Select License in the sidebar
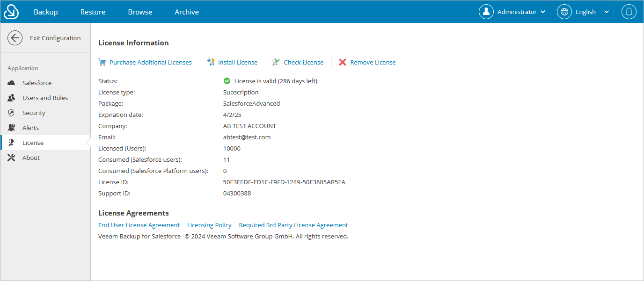Image resolution: width=644 pixels, height=281 pixels. [45, 143]
